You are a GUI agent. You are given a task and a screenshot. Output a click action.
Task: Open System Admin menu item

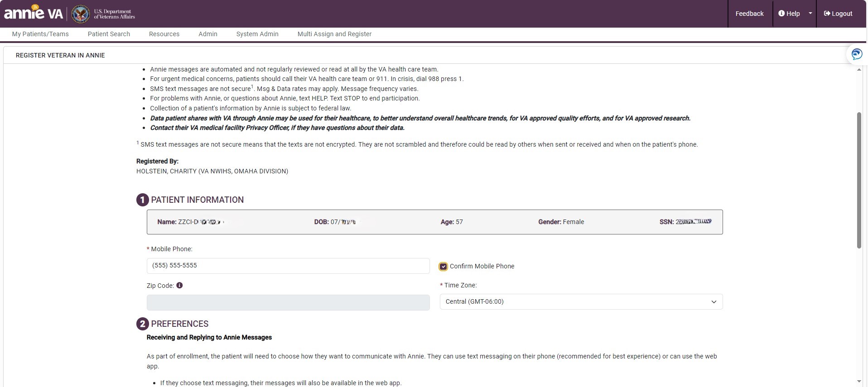(x=257, y=34)
